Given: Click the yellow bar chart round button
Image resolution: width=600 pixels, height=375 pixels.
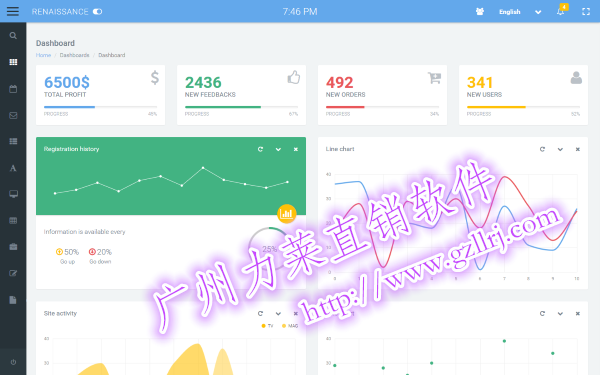Looking at the screenshot, I should coord(287,214).
